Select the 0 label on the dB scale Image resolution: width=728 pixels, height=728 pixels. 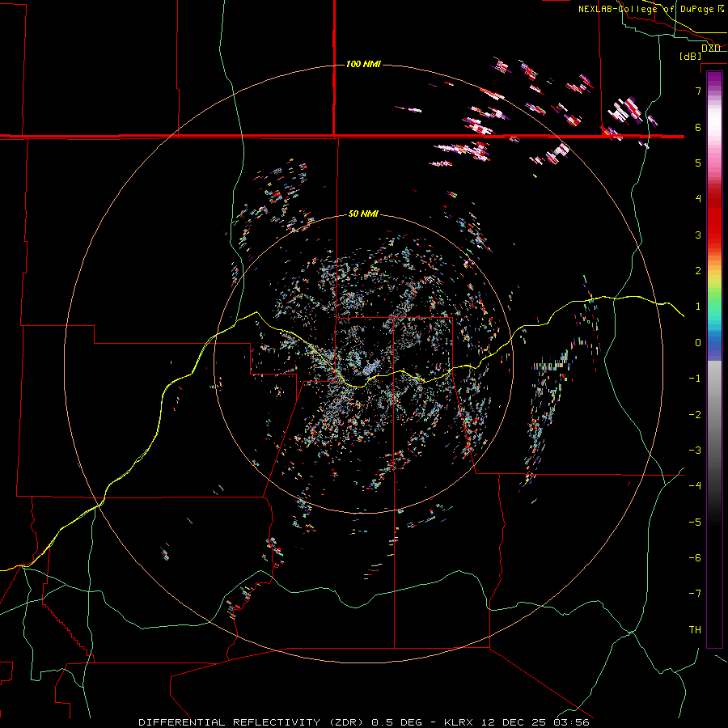(x=698, y=342)
